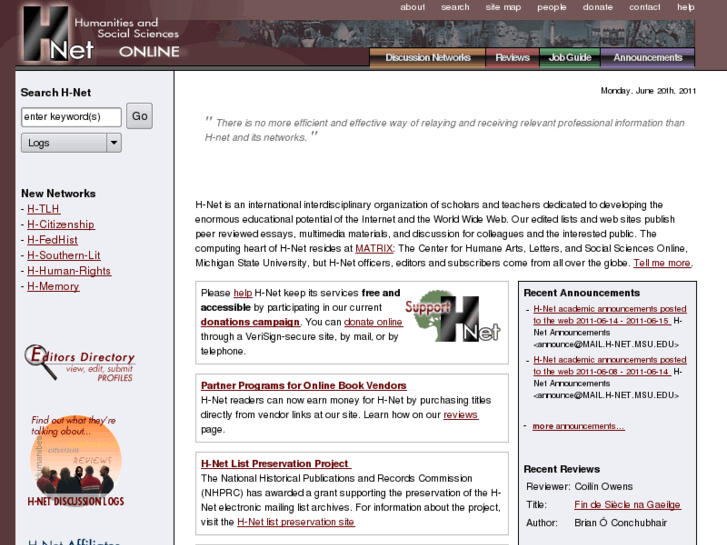Visit the H-Net list preservation site link
This screenshot has width=727, height=545.
pos(296,522)
